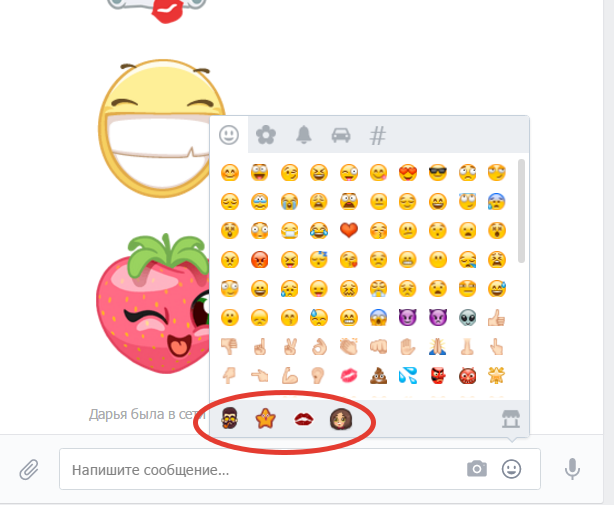614x505 pixels.
Task: Open the car transport emoji tab
Action: click(x=341, y=135)
